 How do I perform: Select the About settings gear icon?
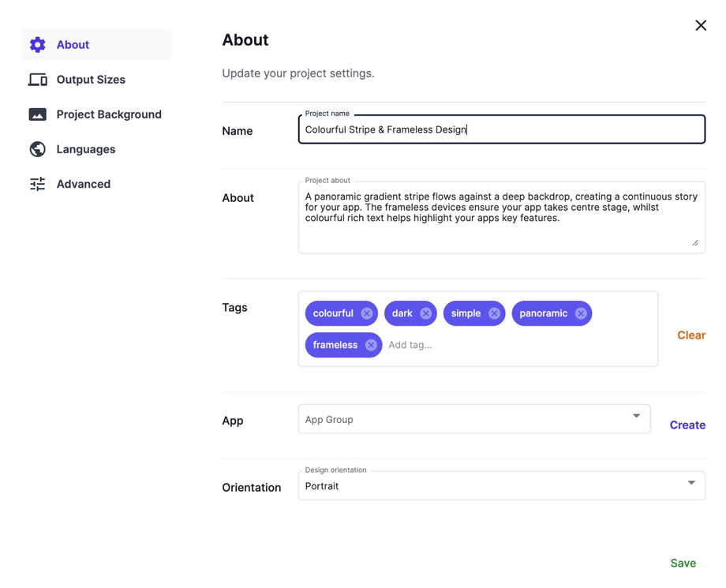tap(37, 44)
